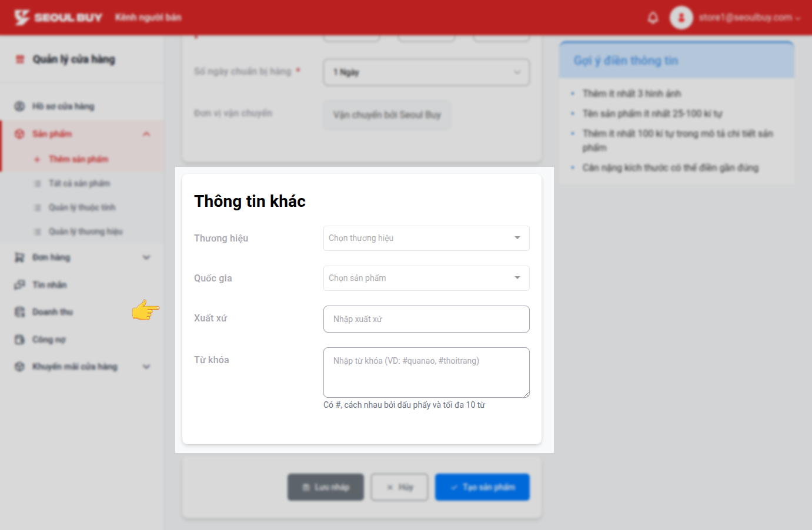The height and width of the screenshot is (530, 812).
Task: Click the Nhập xuất xứ input field
Action: point(426,319)
